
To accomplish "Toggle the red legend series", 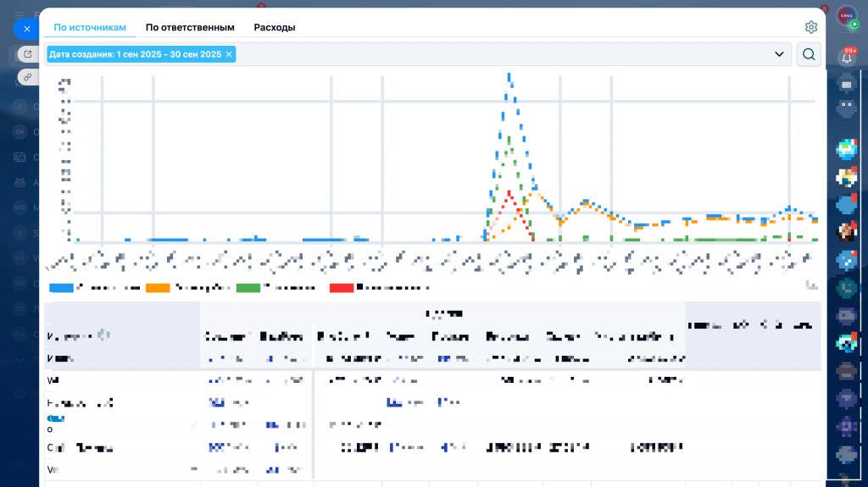I will (342, 288).
